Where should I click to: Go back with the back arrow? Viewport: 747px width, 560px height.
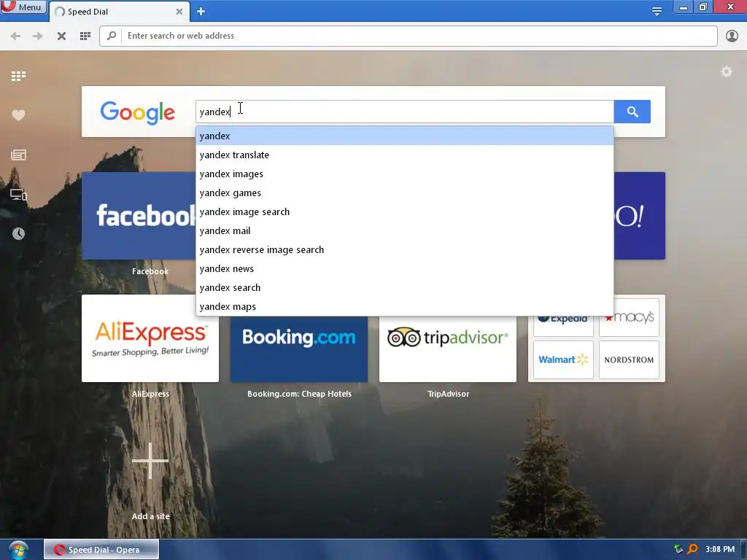tap(15, 36)
